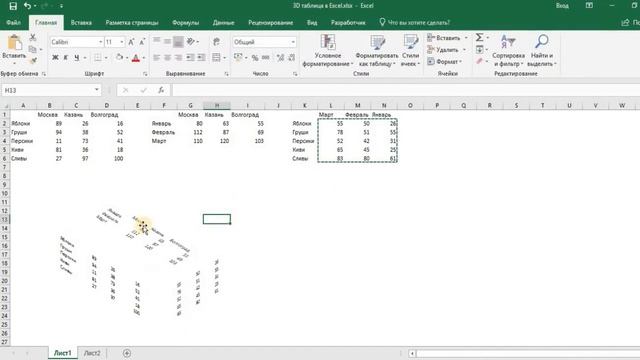The height and width of the screenshot is (360, 640).
Task: Open the Формат cells dropdown arrow
Action: pos(460,62)
